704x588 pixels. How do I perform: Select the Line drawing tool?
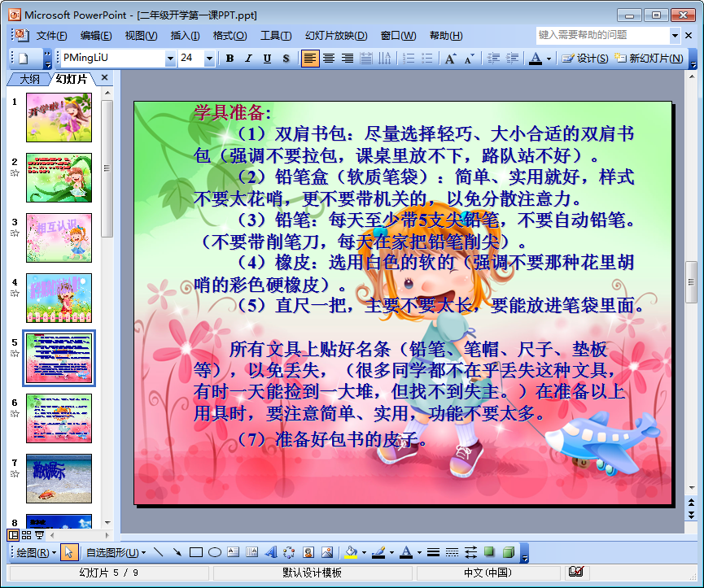click(158, 552)
